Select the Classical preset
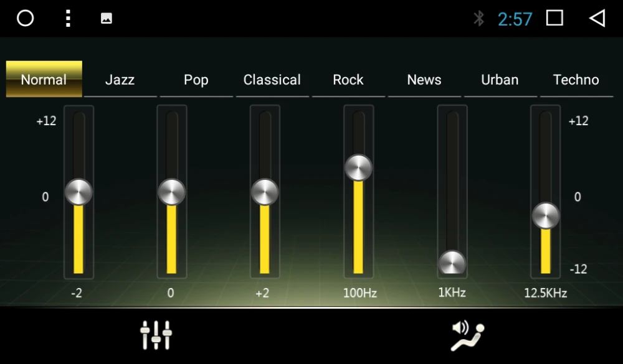This screenshot has width=623, height=364. click(x=272, y=80)
